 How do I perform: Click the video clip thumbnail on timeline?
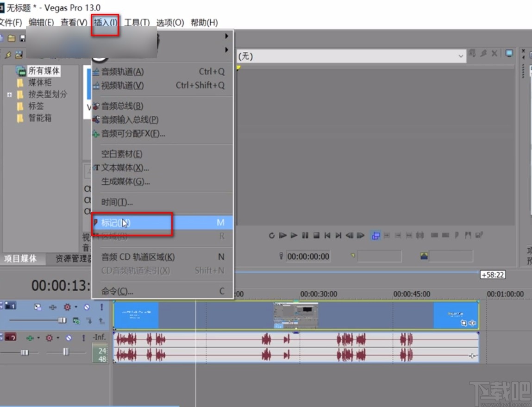[x=296, y=315]
